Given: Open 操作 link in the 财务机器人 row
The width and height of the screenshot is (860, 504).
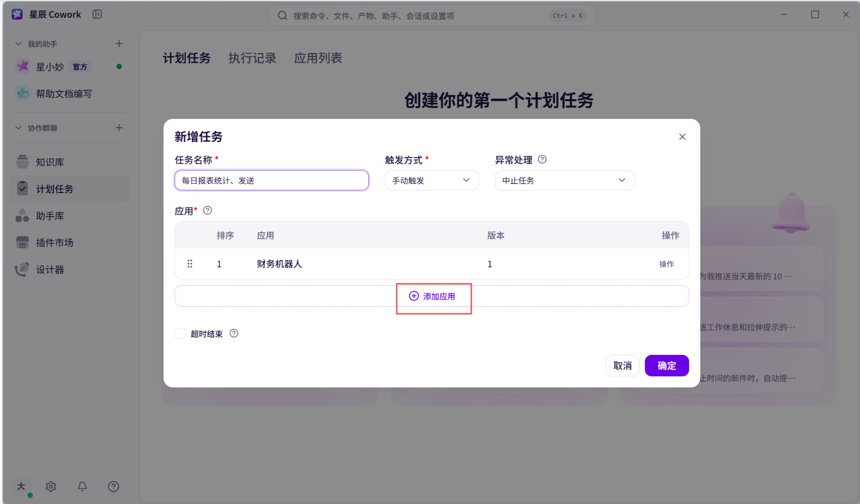Looking at the screenshot, I should (666, 264).
